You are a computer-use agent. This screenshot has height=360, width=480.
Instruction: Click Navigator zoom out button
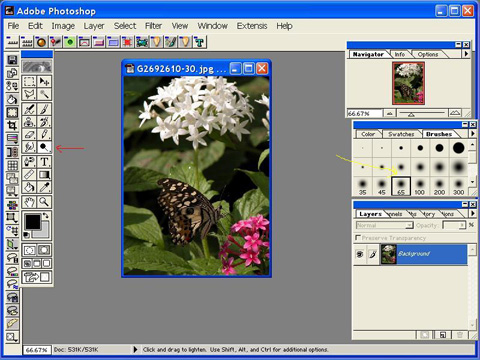(x=389, y=114)
